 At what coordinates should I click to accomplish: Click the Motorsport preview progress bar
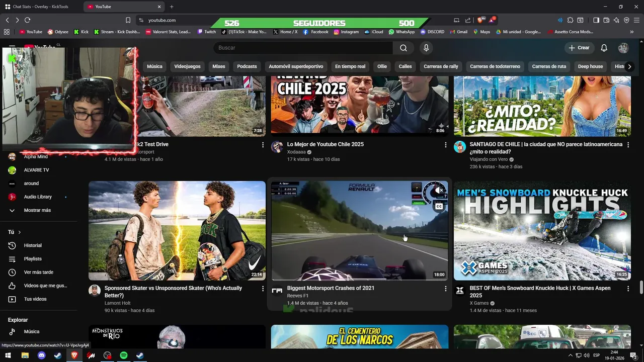tap(360, 280)
